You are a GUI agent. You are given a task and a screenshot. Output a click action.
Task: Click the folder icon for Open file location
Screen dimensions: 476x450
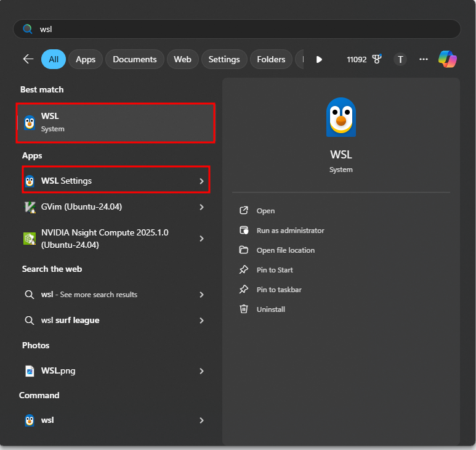[244, 250]
